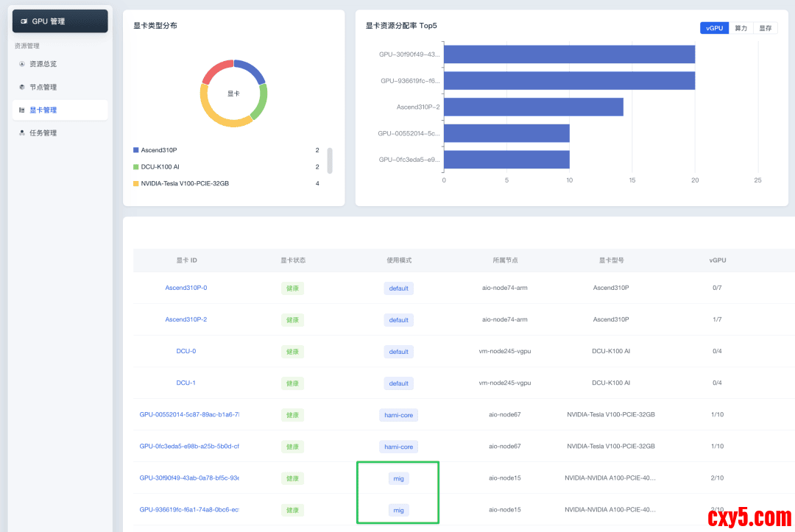Image resolution: width=795 pixels, height=532 pixels.
Task: Switch chart to 显存 view
Action: click(765, 28)
